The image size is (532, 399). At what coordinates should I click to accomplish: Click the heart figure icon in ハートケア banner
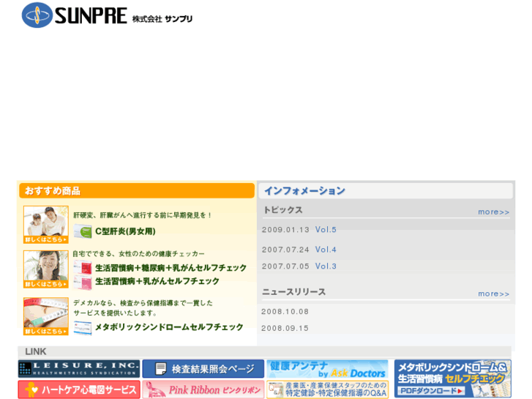pos(31,389)
